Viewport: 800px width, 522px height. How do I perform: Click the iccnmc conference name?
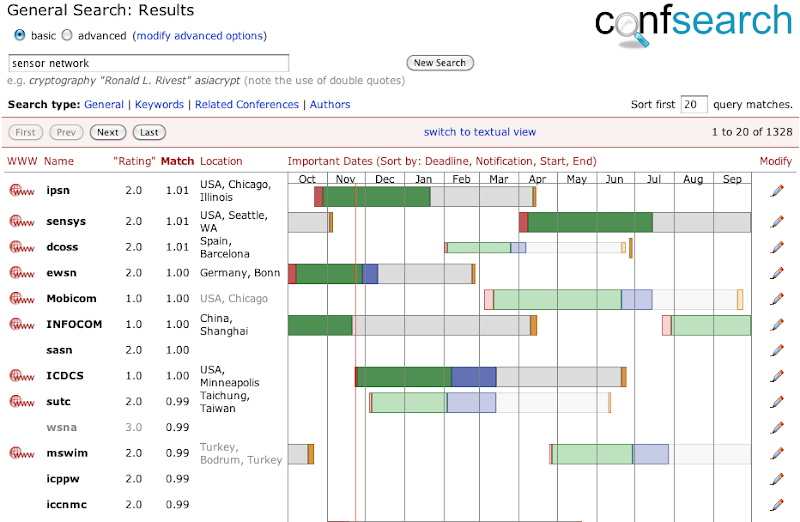(x=67, y=505)
